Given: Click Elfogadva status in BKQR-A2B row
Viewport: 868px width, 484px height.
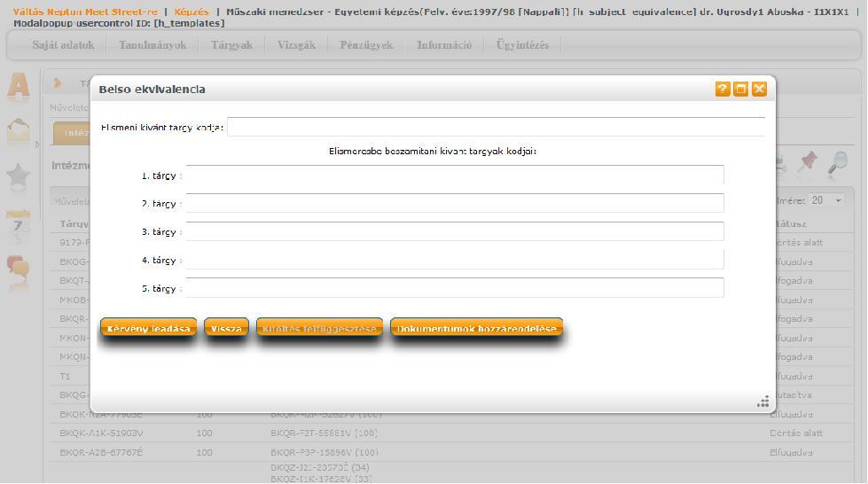Looking at the screenshot, I should point(791,452).
